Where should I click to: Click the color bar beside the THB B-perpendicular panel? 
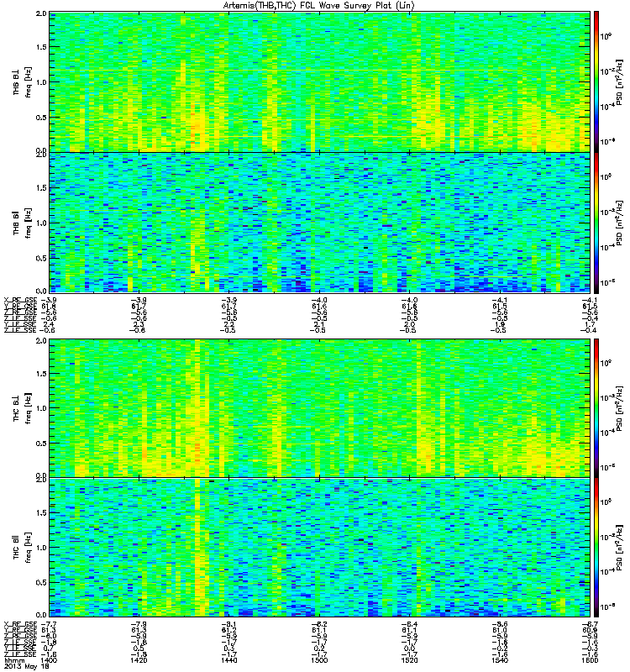pyautogui.click(x=596, y=81)
